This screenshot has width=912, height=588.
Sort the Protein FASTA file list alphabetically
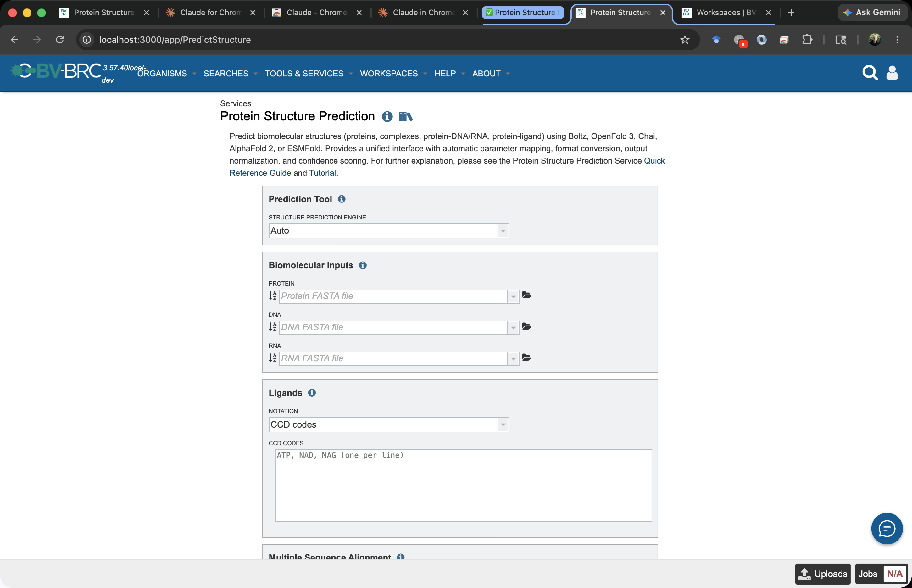[x=273, y=296]
